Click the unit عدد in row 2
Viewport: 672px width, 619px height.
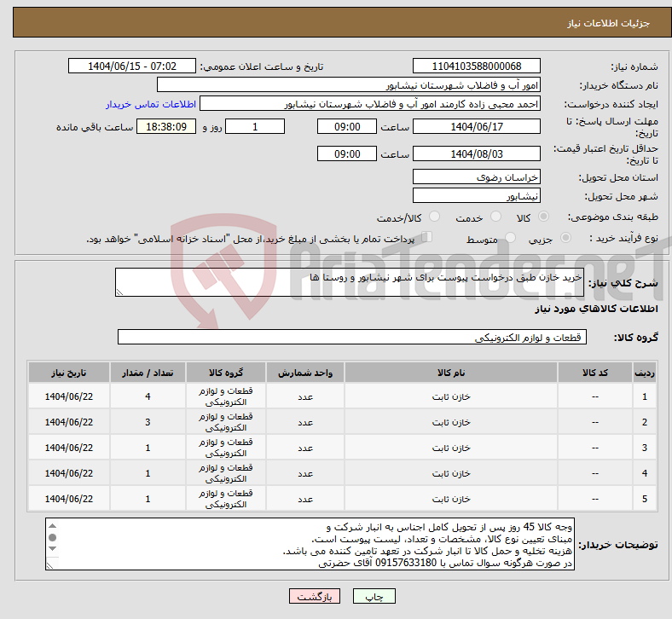tap(305, 422)
